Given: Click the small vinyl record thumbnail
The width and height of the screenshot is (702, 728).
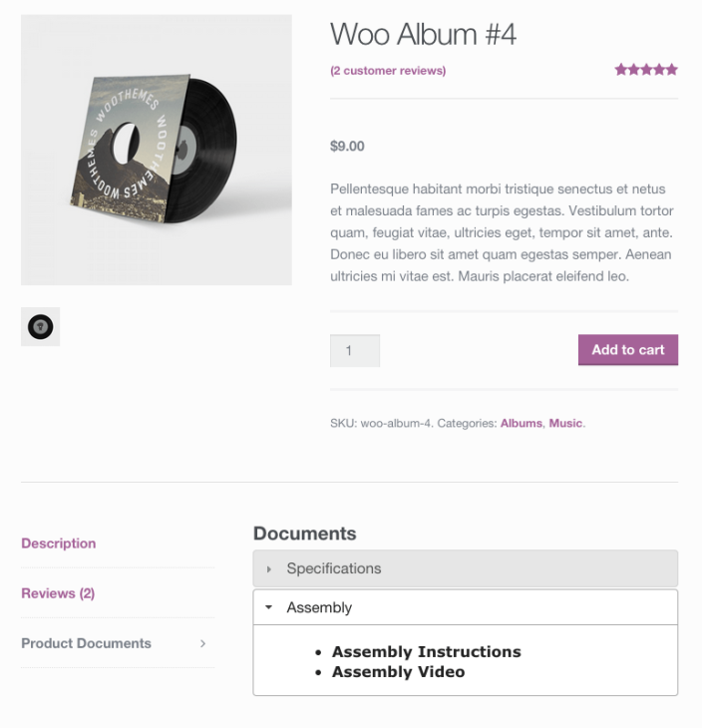Looking at the screenshot, I should [40, 326].
